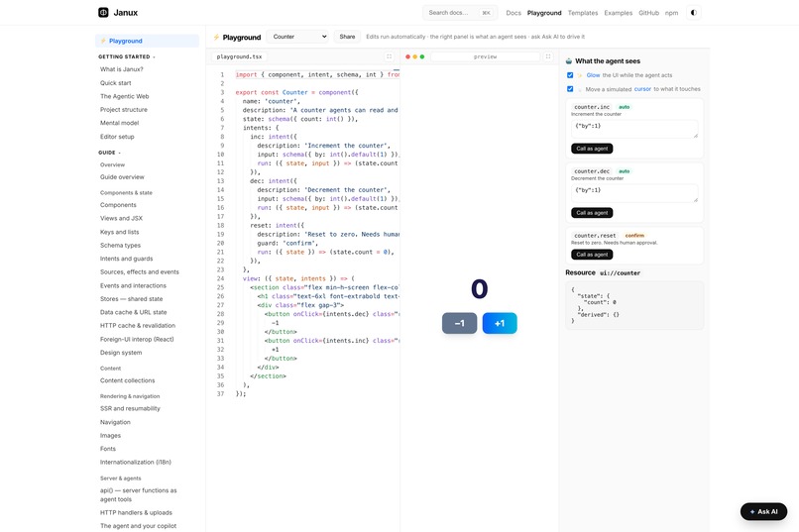Open the Templates nav item
Image resolution: width=799 pixels, height=532 pixels.
tap(583, 13)
